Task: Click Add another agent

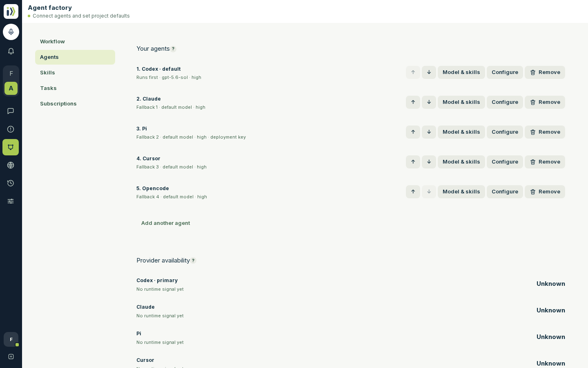Action: [165, 223]
